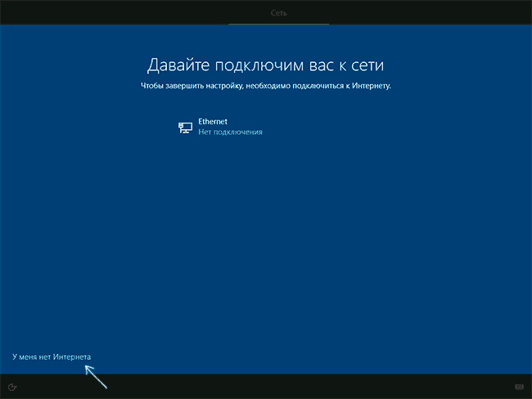Click the word "Давайте" in the heading
532x399 pixels.
175,65
